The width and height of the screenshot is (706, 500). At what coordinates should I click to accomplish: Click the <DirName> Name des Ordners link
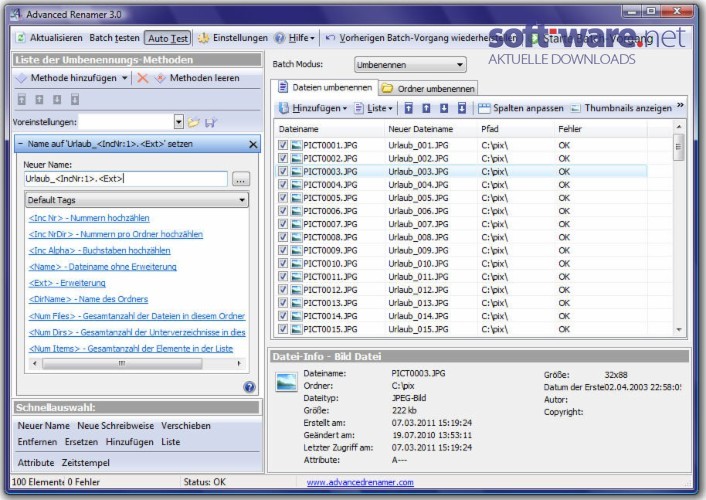tap(88, 299)
